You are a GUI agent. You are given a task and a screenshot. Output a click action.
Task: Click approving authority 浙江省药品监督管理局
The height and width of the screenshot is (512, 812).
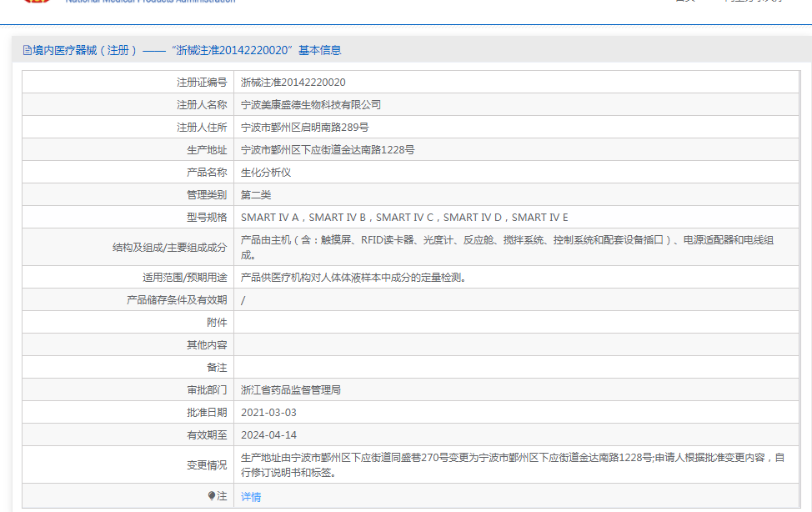click(290, 389)
